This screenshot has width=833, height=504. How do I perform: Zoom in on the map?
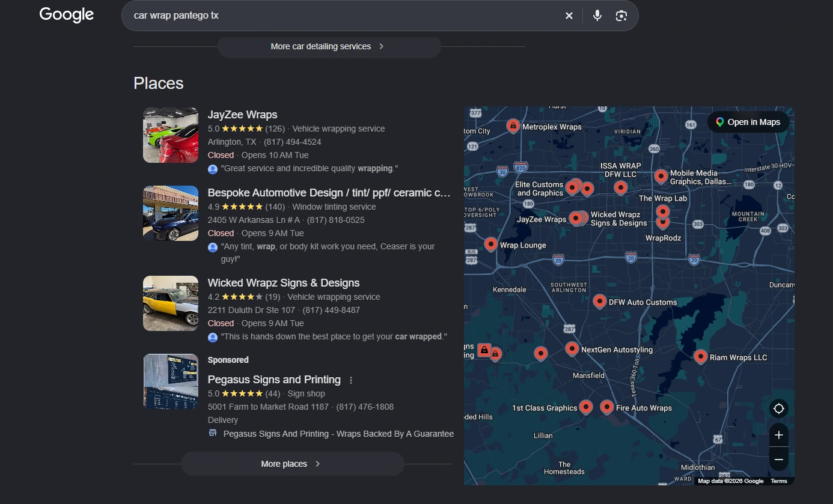(x=779, y=435)
